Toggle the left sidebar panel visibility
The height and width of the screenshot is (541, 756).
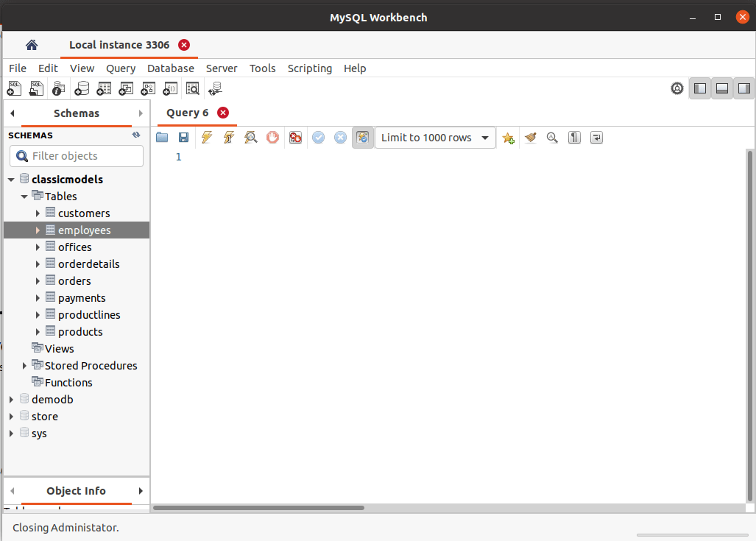click(x=700, y=88)
